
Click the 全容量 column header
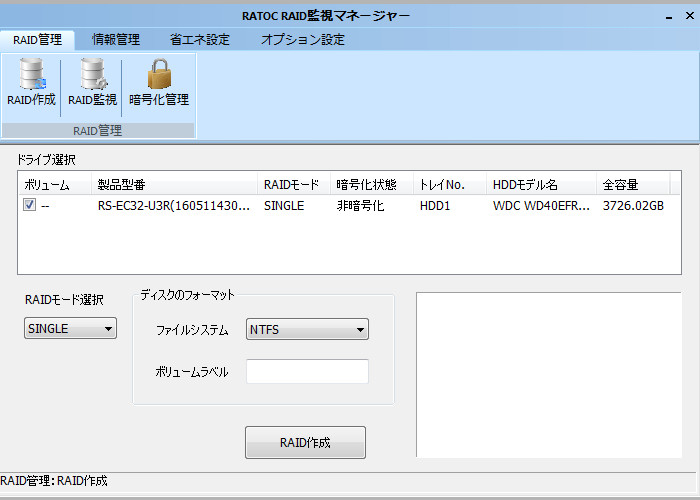[x=633, y=184]
